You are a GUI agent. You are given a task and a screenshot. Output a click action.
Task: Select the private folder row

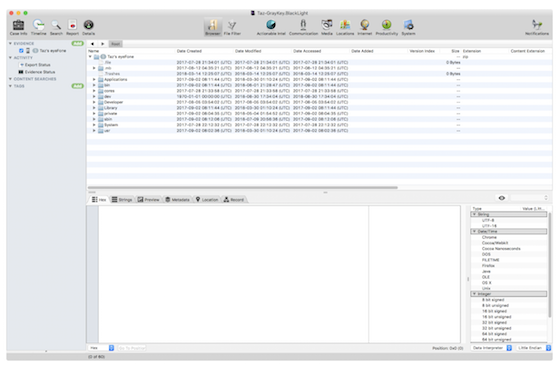tap(319, 114)
